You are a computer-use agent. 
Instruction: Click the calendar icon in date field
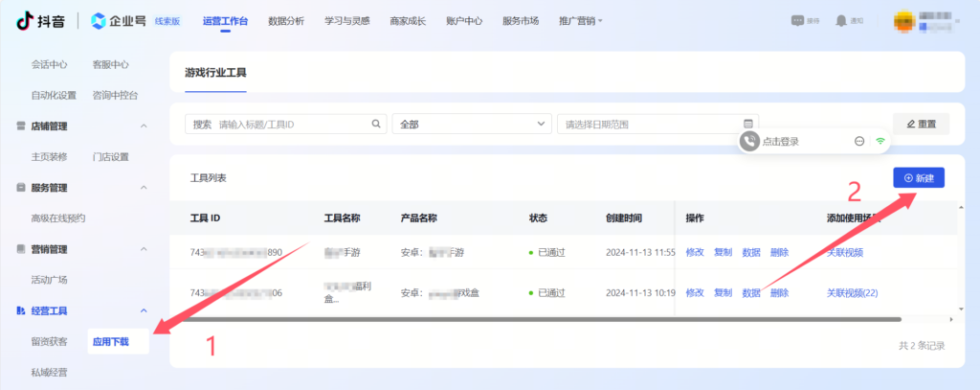[x=748, y=124]
